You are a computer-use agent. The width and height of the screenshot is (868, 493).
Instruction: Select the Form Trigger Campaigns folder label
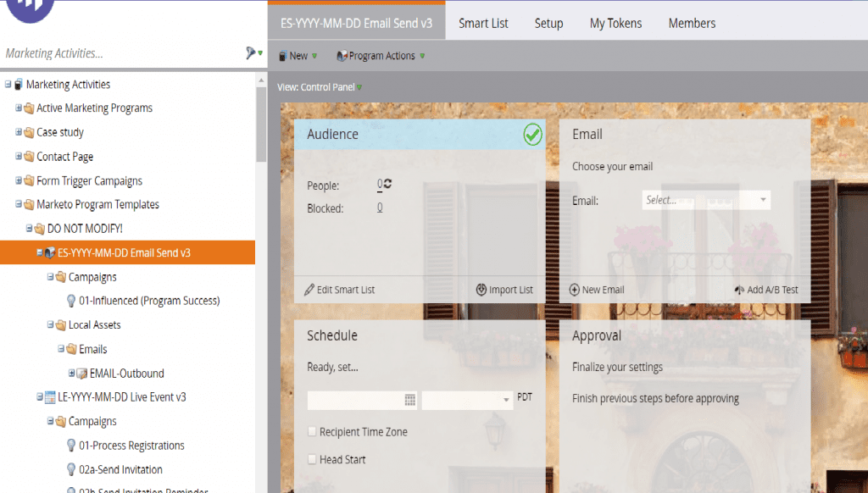(89, 181)
